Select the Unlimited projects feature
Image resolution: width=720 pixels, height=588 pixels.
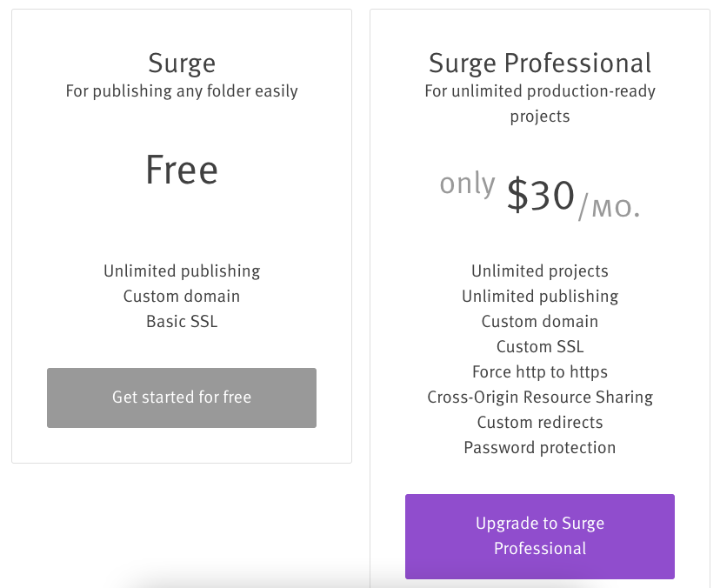tap(539, 271)
